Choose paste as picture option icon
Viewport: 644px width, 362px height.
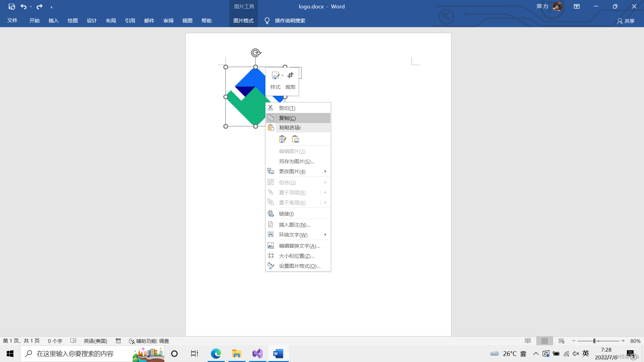click(296, 139)
